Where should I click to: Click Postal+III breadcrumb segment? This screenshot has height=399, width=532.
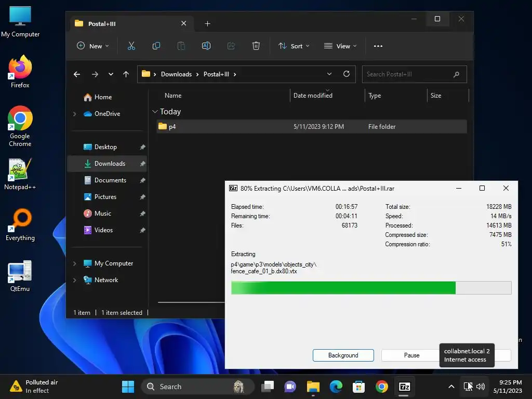tap(216, 74)
